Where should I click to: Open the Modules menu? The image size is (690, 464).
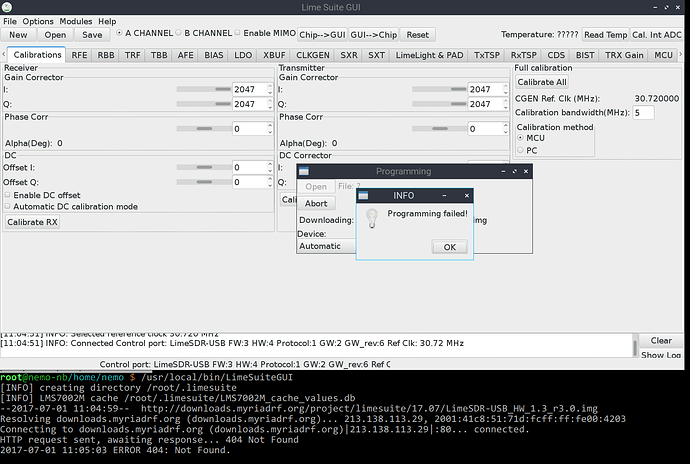(75, 21)
